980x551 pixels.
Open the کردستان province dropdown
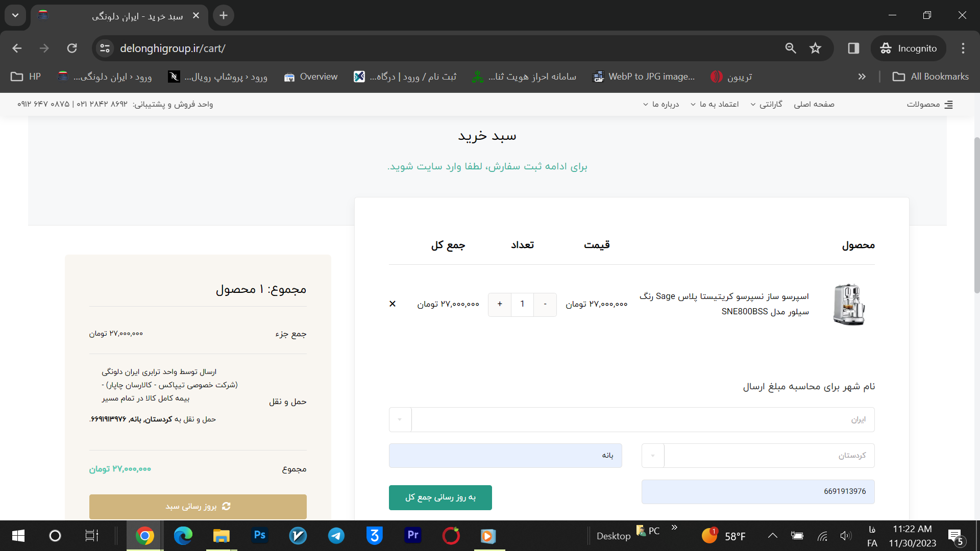757,456
